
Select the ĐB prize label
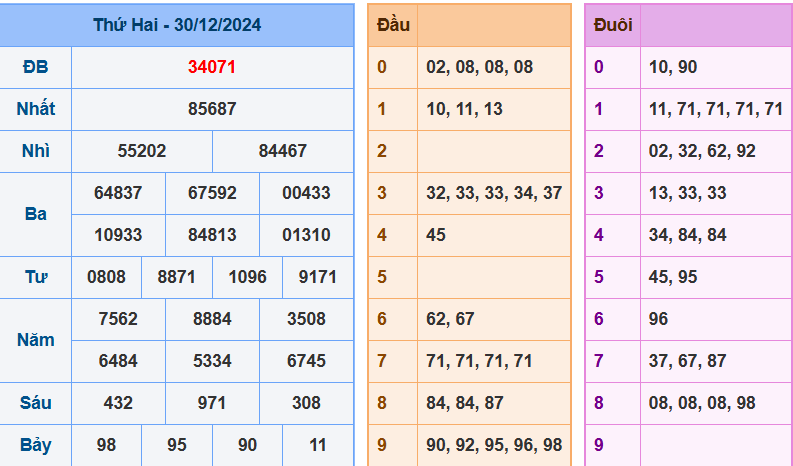tap(35, 67)
